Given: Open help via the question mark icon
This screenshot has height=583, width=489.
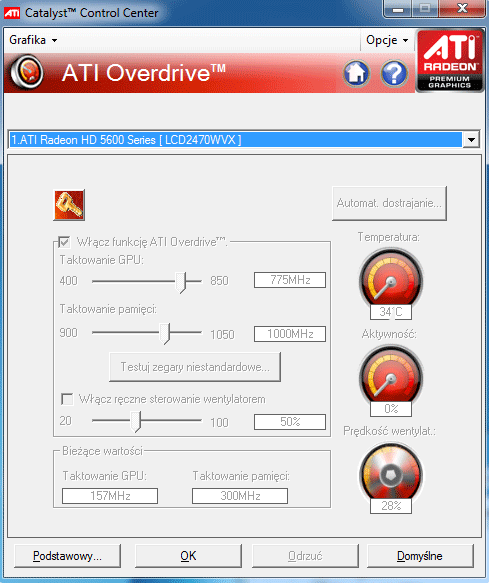Looking at the screenshot, I should click(x=394, y=73).
